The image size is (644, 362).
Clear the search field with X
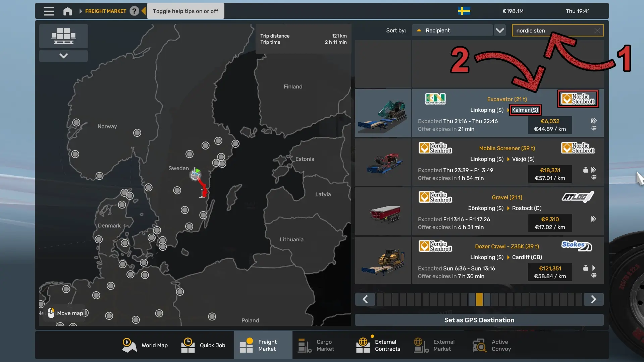[597, 31]
